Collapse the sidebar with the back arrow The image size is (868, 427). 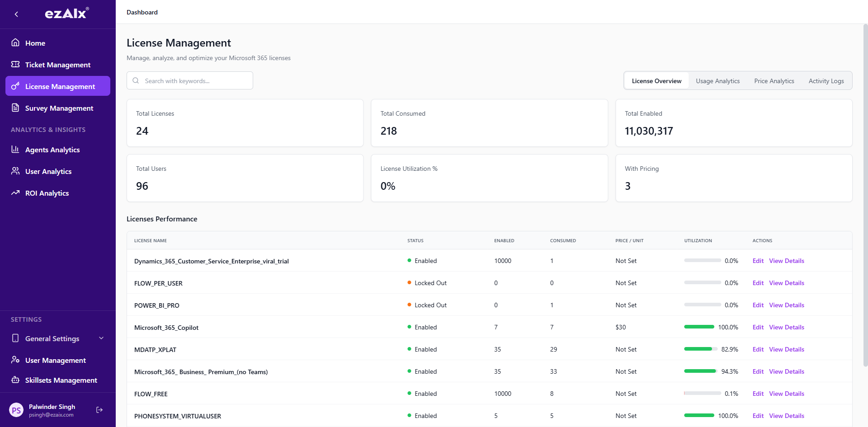pyautogui.click(x=16, y=14)
